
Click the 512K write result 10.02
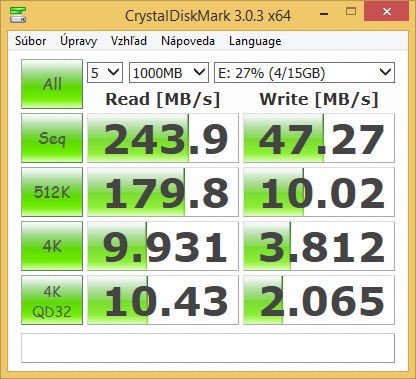[319, 192]
